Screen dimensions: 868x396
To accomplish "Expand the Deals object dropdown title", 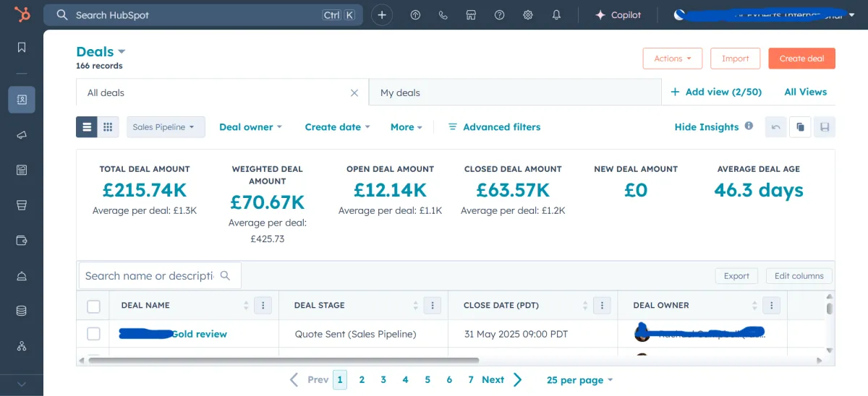I will point(101,51).
